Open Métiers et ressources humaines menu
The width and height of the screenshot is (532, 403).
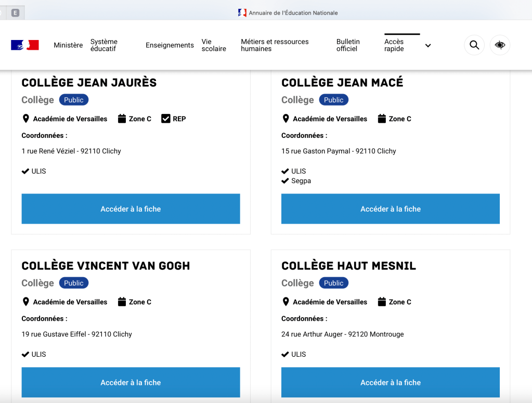275,45
